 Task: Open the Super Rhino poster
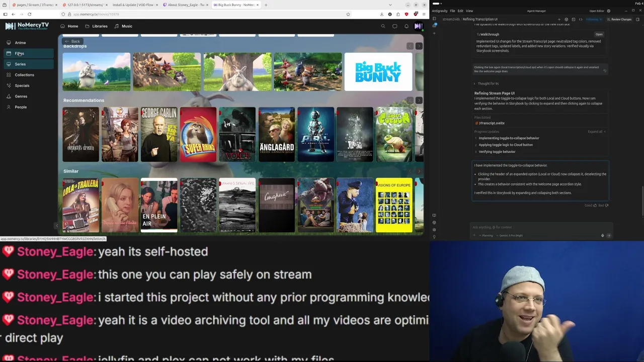198,134
